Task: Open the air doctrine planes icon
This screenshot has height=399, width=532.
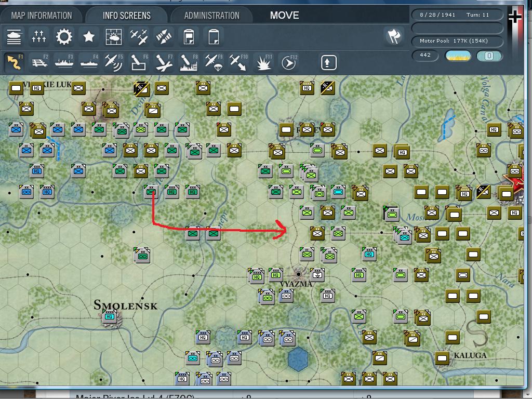Action: tap(139, 37)
